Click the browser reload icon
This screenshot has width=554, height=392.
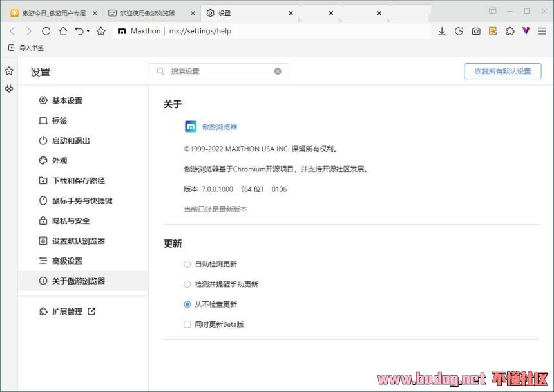coord(46,31)
